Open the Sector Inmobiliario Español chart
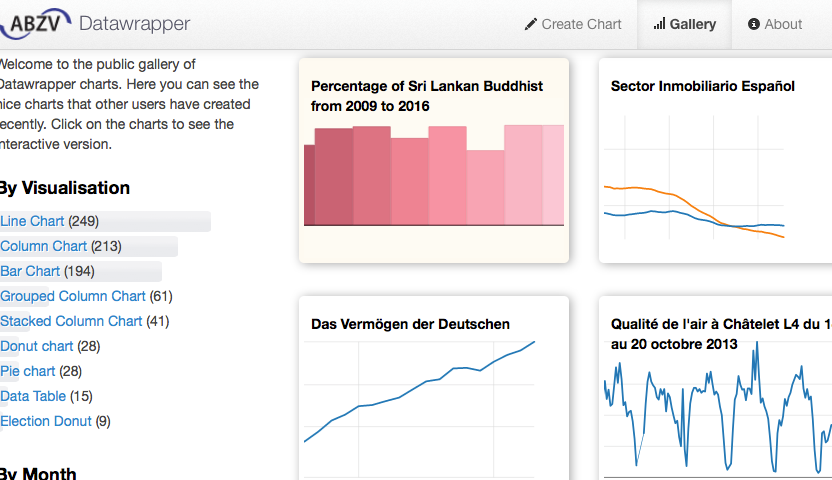Screen dimensions: 832x480 coord(715,160)
